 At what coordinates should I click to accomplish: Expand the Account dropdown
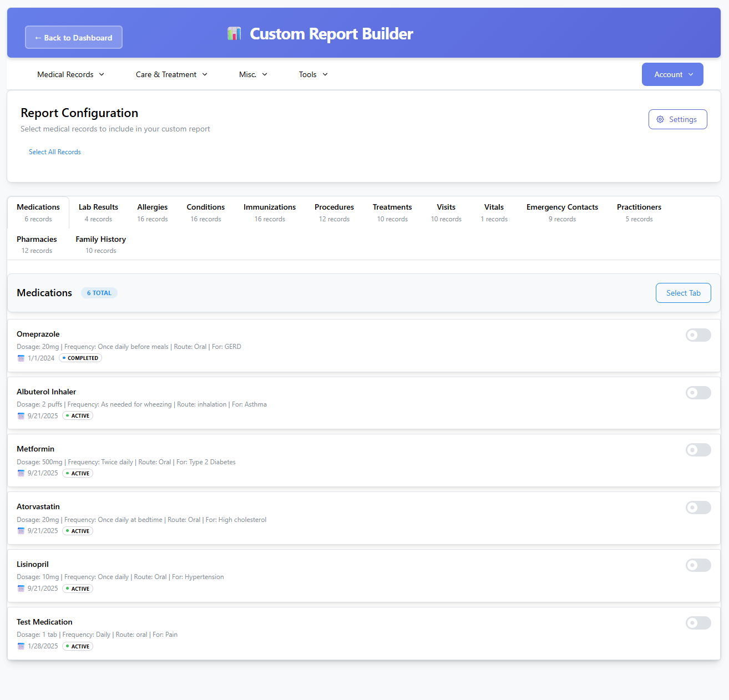672,74
